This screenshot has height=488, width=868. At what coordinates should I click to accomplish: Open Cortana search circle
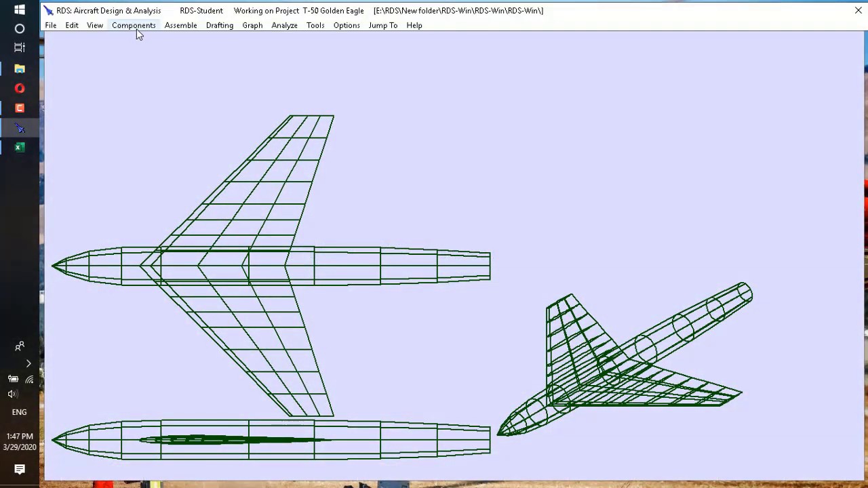click(x=20, y=28)
